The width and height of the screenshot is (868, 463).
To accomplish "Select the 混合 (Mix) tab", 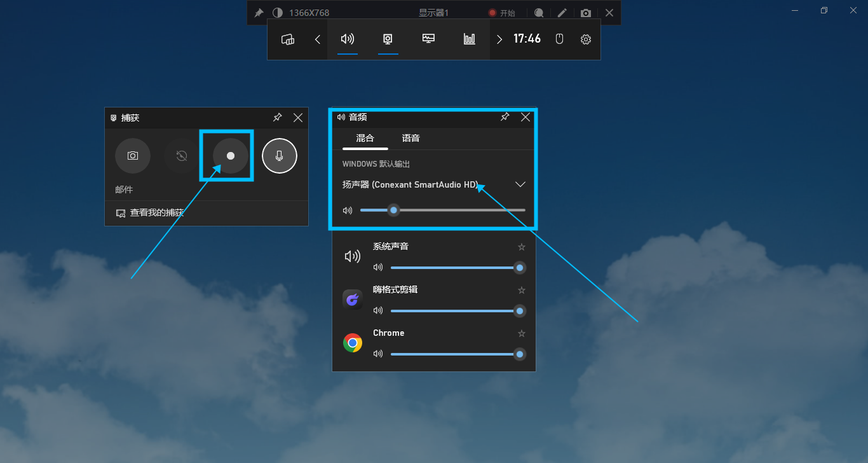I will (364, 138).
